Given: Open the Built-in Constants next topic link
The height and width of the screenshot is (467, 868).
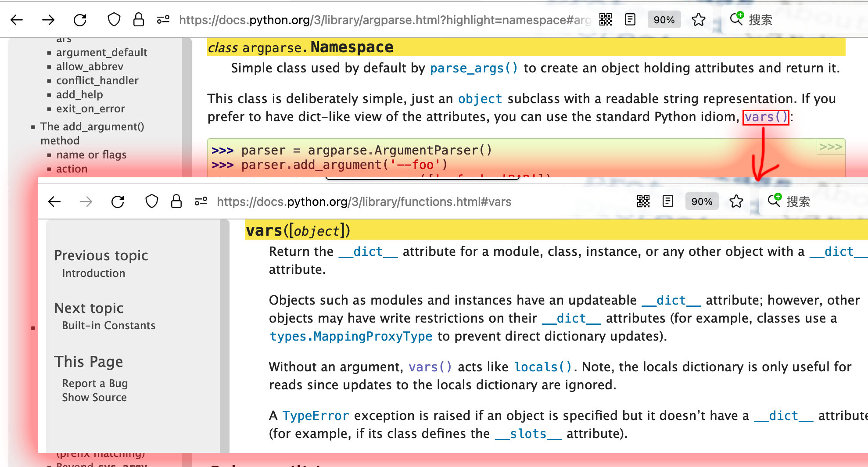Looking at the screenshot, I should tap(108, 325).
